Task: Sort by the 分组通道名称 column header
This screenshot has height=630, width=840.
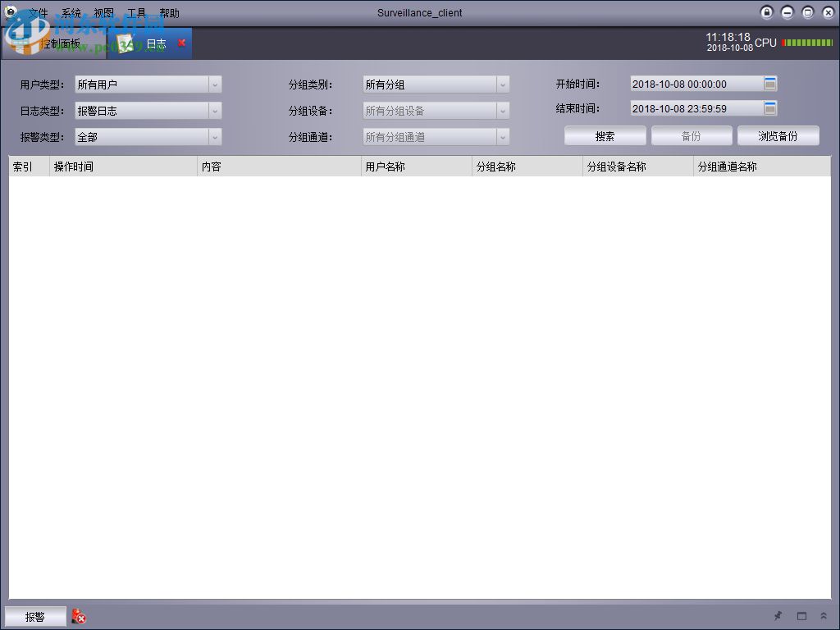Action: [x=762, y=167]
